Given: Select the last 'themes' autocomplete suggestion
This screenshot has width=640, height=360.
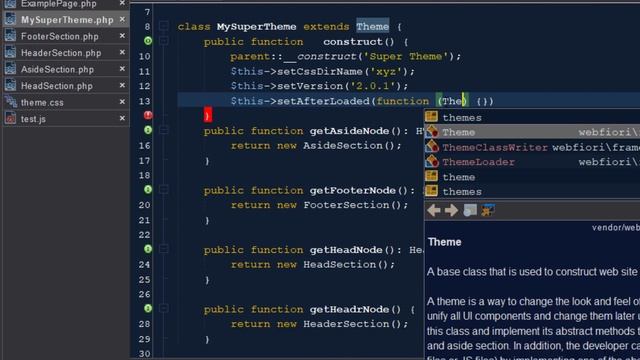Looking at the screenshot, I should (532, 191).
